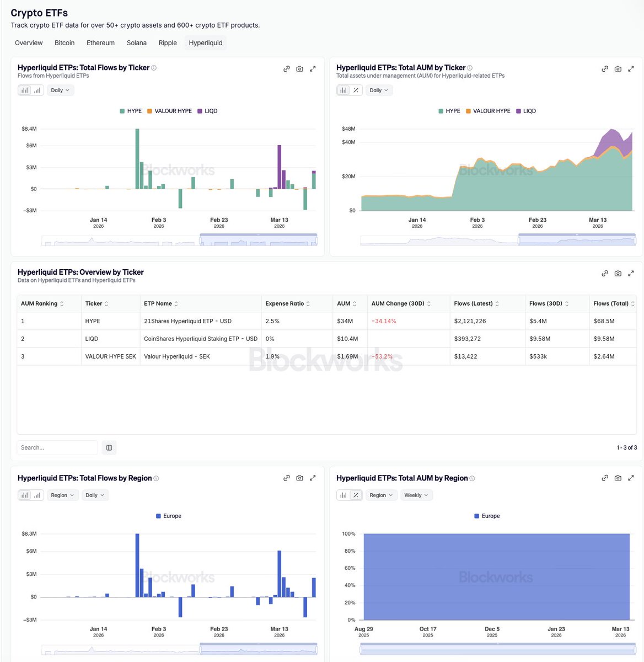Viewport: 644px width, 662px height.
Task: Open the Region dropdown on Total Flows by Region
Action: pos(62,495)
